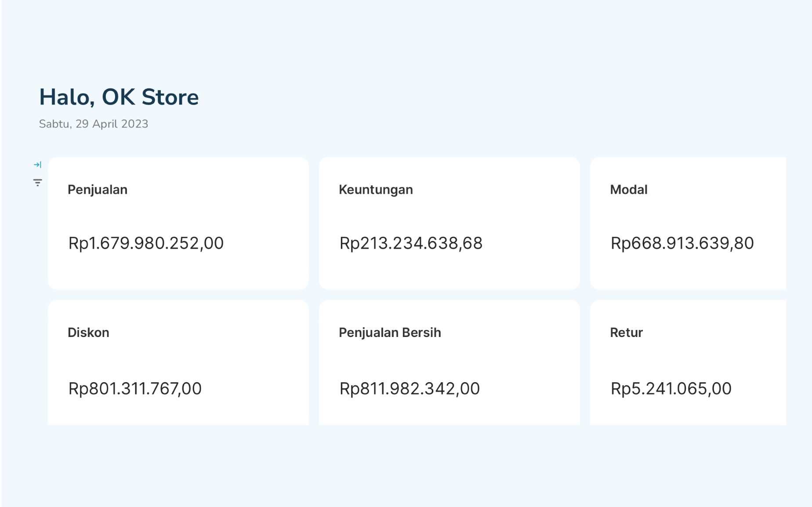Click the sidebar expand arrow icon

[37, 164]
